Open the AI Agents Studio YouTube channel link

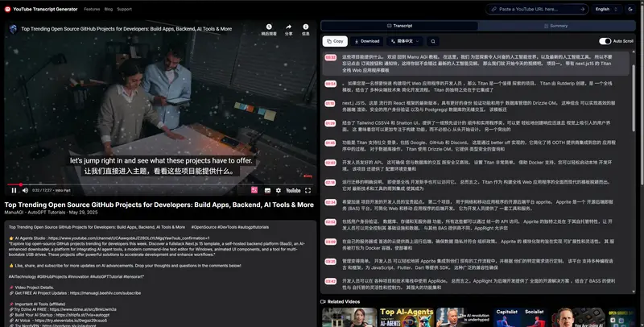[x=129, y=238]
